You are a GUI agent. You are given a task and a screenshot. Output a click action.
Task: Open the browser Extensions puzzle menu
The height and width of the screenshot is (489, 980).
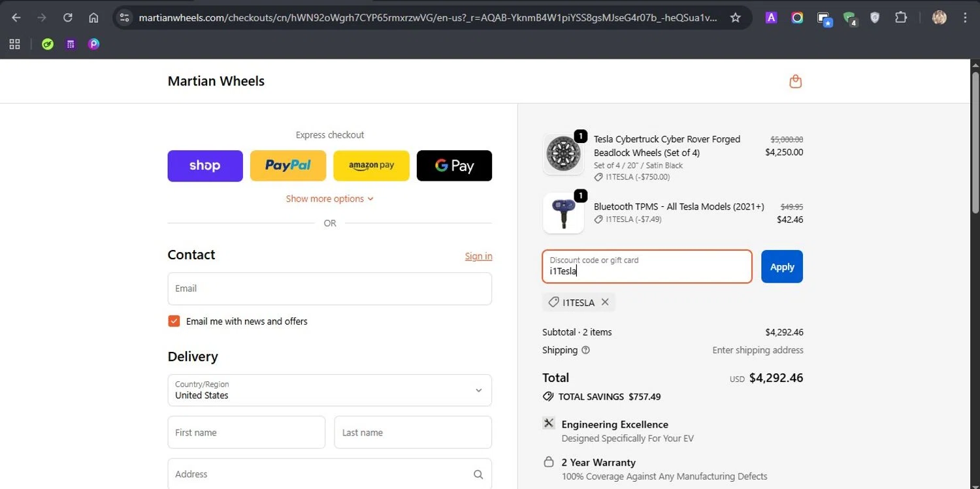[x=901, y=18]
